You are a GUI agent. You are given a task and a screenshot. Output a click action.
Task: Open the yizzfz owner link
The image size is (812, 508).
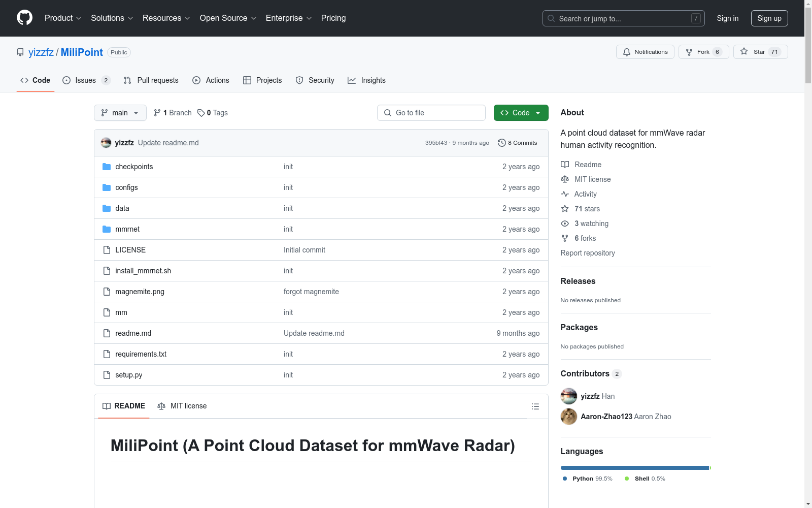(41, 52)
